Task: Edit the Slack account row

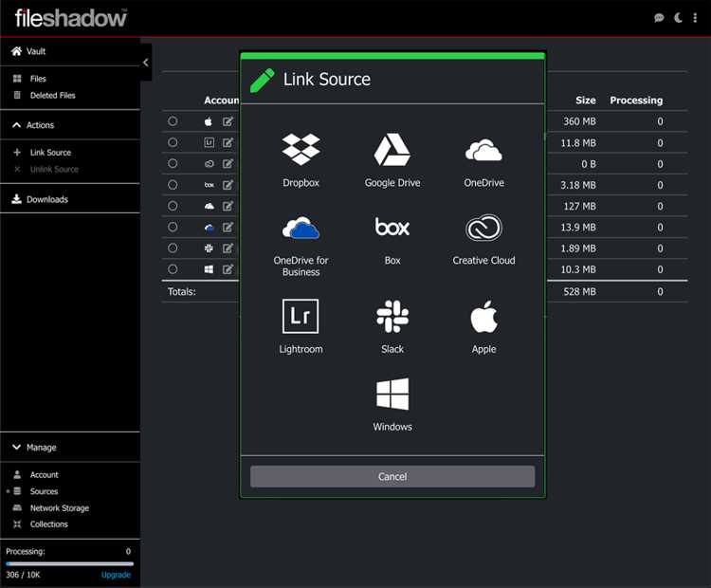Action: point(228,248)
